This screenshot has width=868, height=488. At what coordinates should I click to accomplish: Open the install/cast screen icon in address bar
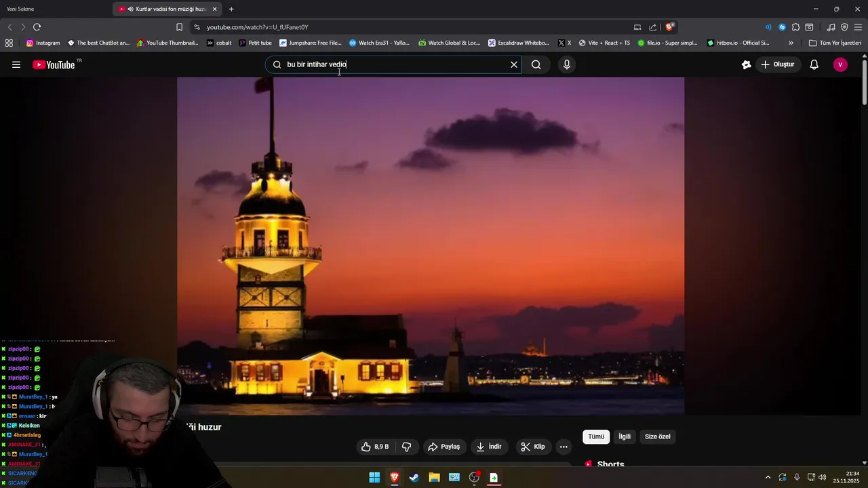coord(637,27)
